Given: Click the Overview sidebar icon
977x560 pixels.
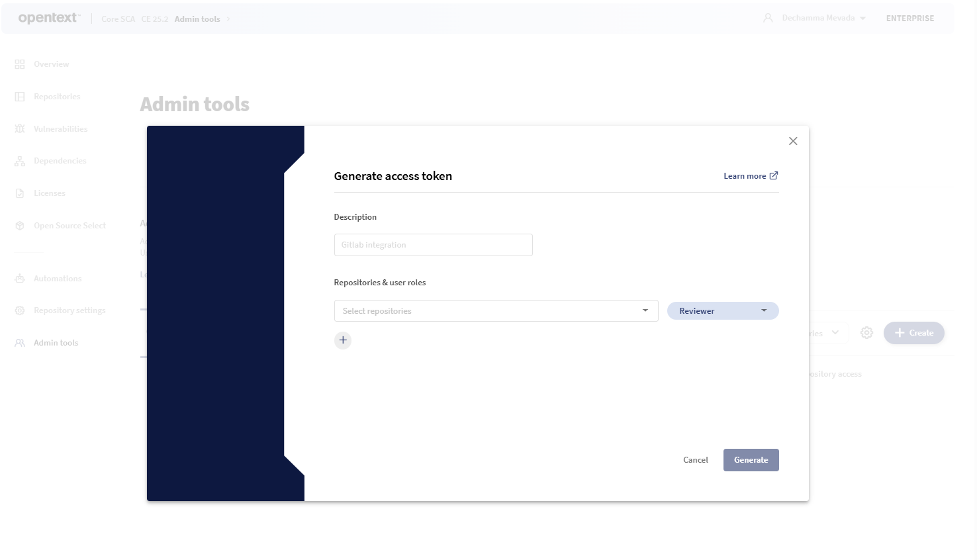Looking at the screenshot, I should tap(20, 64).
